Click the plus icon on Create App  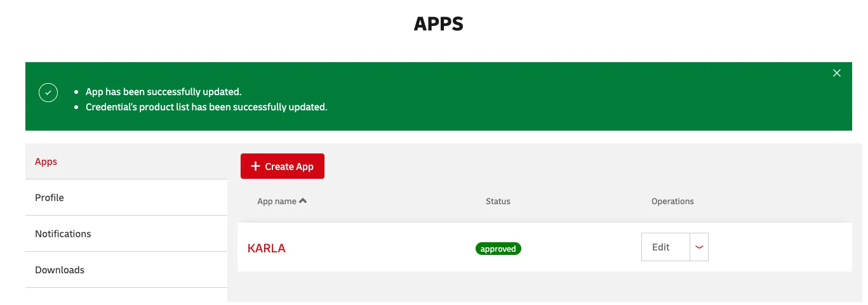click(x=255, y=166)
